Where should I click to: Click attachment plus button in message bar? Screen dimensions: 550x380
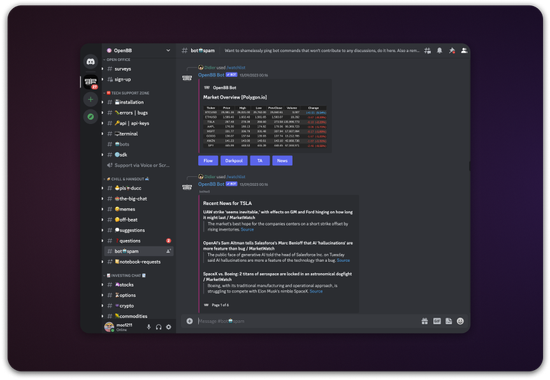click(189, 321)
